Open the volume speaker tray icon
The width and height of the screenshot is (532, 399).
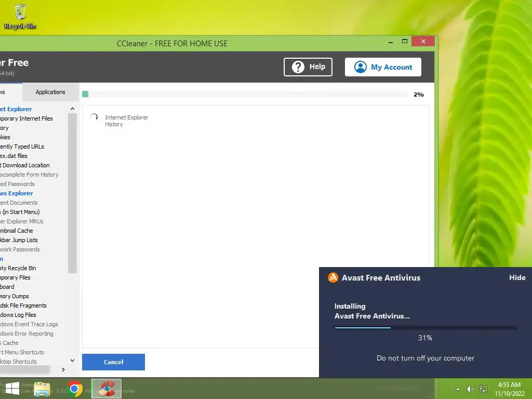pyautogui.click(x=470, y=389)
